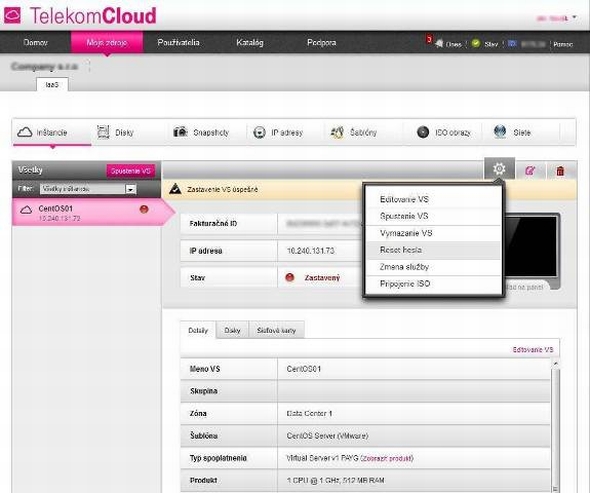Click the Siete globe icon
This screenshot has width=590, height=493.
(x=500, y=132)
